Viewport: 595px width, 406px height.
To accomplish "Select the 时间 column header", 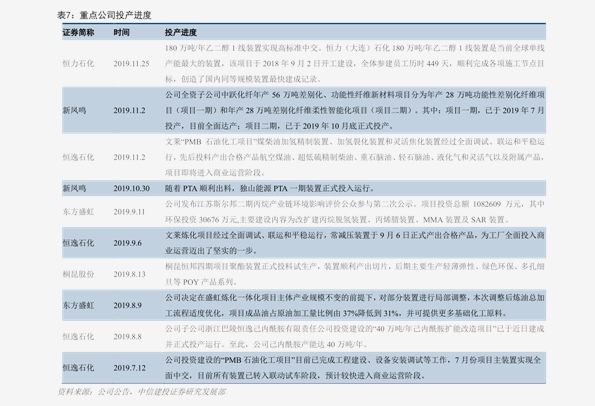I will coord(121,33).
